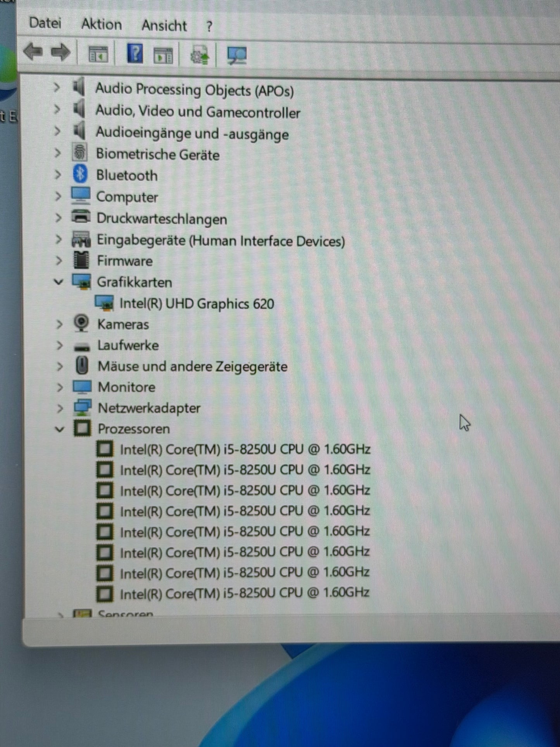Select the Monitore label
Screen dimensions: 560x747
pyautogui.click(x=127, y=387)
